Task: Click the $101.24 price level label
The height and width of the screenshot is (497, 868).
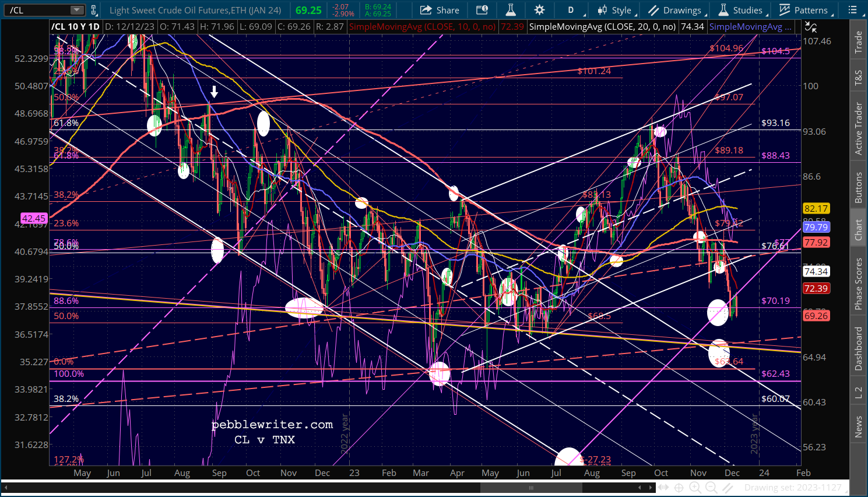Action: pos(594,71)
